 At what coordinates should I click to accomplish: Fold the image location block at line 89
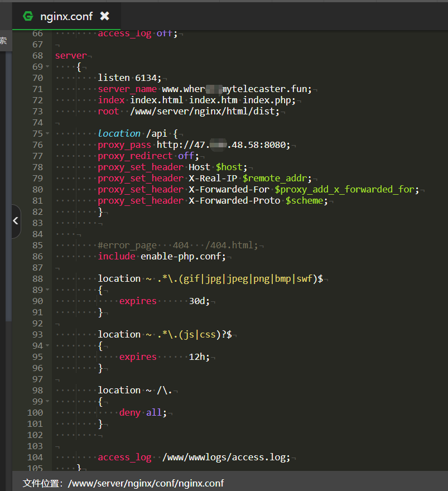pos(47,290)
